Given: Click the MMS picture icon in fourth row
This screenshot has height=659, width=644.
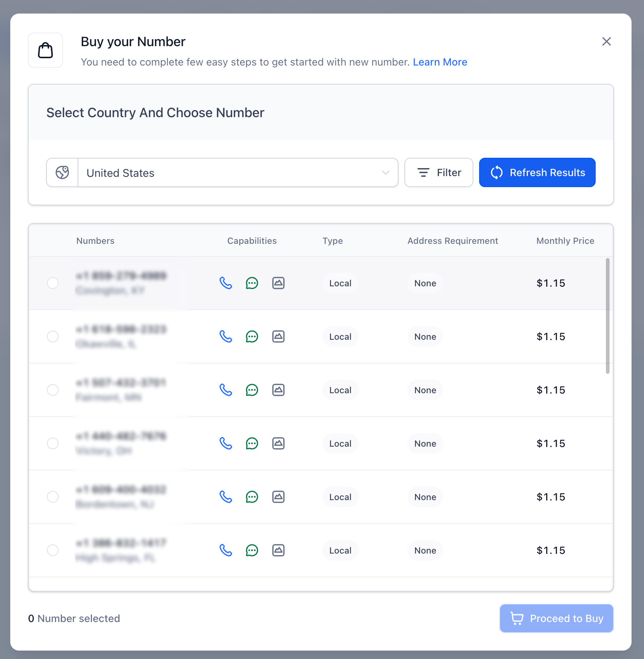Looking at the screenshot, I should [278, 443].
